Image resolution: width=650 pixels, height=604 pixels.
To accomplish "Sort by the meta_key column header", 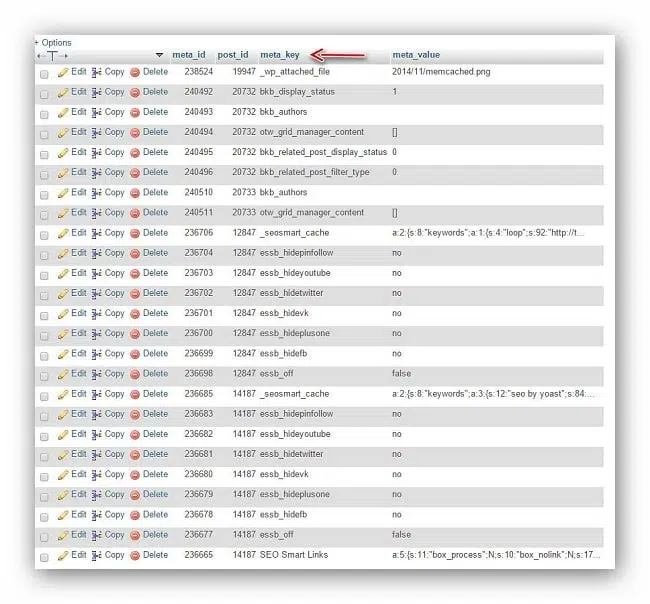I will [x=280, y=55].
